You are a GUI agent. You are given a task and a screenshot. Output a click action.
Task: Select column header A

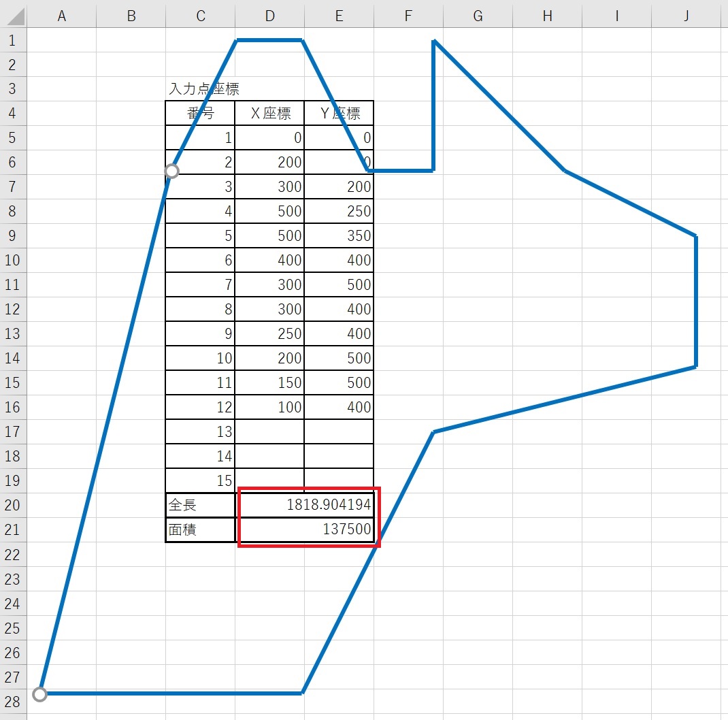(x=61, y=16)
